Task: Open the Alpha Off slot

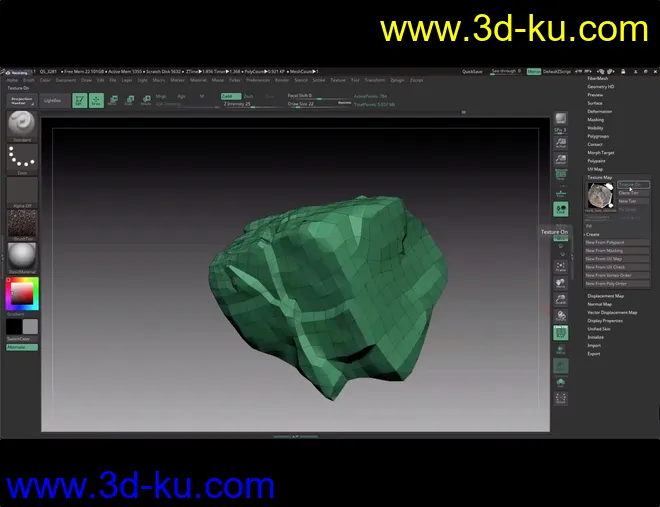Action: click(22, 192)
